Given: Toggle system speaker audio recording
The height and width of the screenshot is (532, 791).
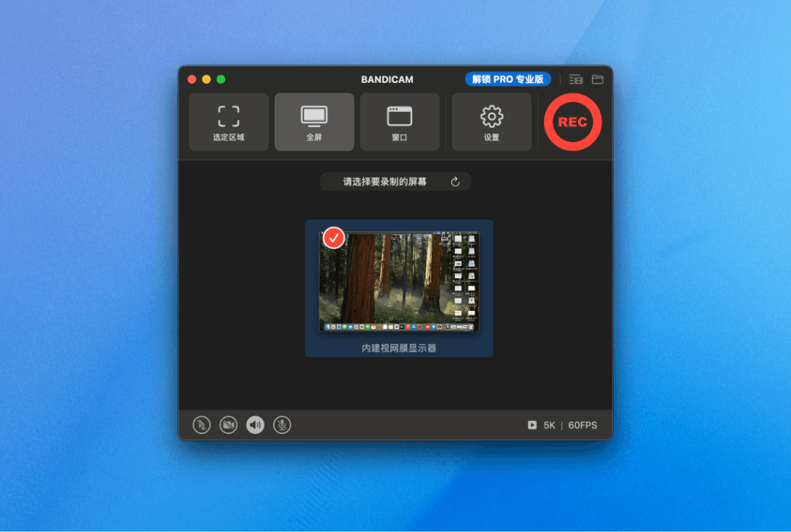Looking at the screenshot, I should 255,425.
